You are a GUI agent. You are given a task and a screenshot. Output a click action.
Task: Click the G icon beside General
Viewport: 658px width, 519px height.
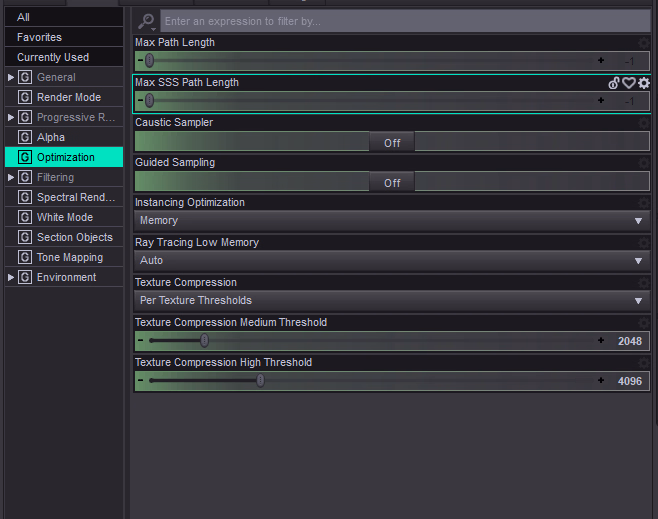tap(25, 77)
